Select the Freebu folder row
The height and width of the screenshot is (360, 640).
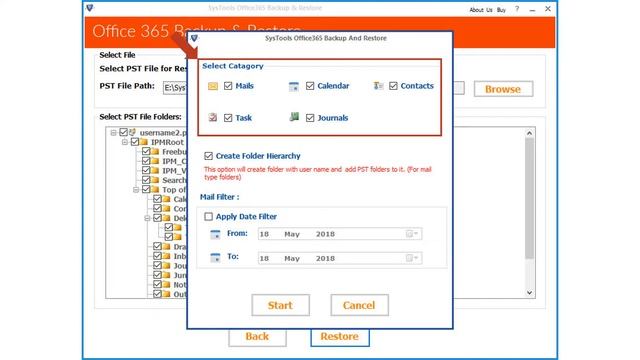(164, 151)
